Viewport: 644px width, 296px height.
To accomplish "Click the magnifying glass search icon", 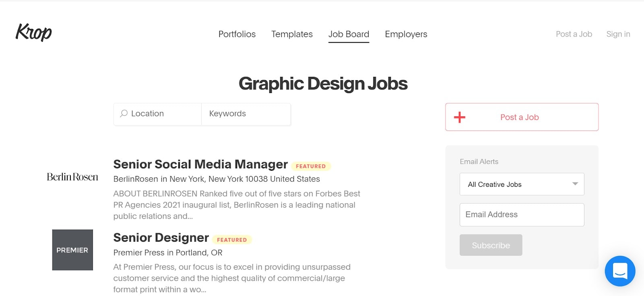I will [124, 114].
